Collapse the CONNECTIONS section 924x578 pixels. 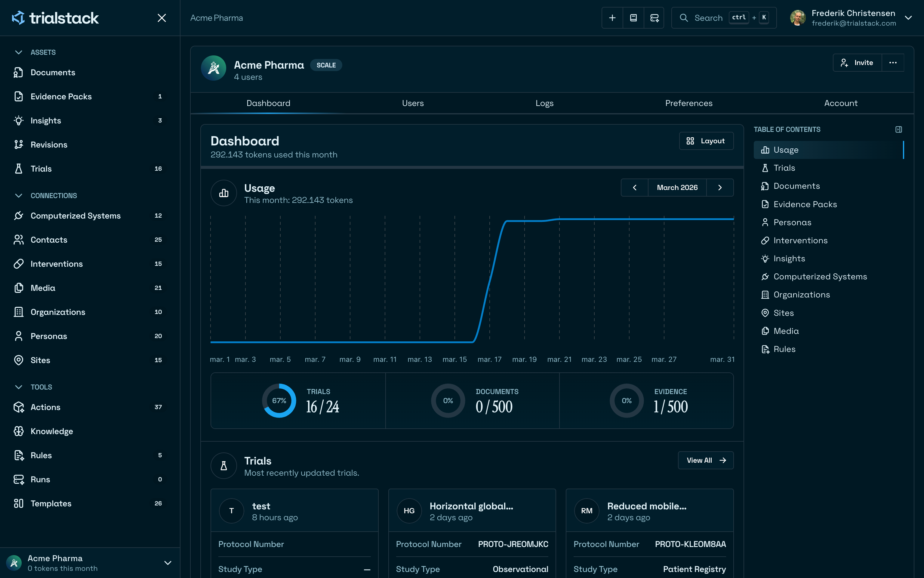click(x=18, y=196)
